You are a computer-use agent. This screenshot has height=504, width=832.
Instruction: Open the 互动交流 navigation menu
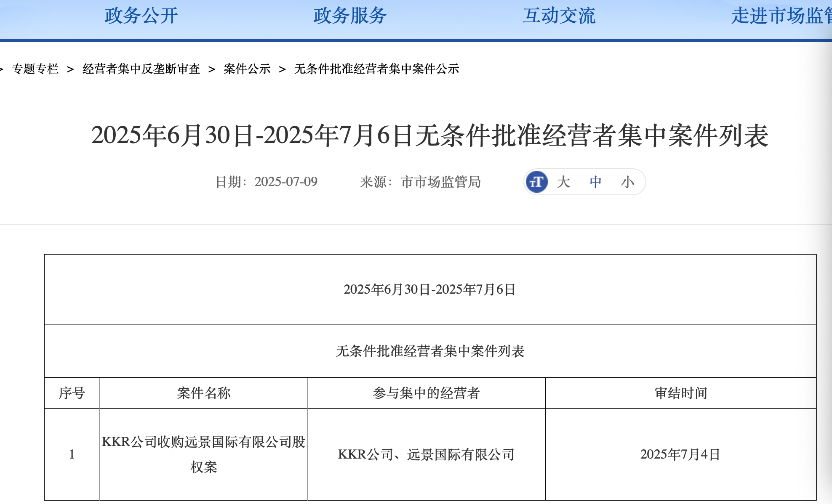(x=559, y=16)
